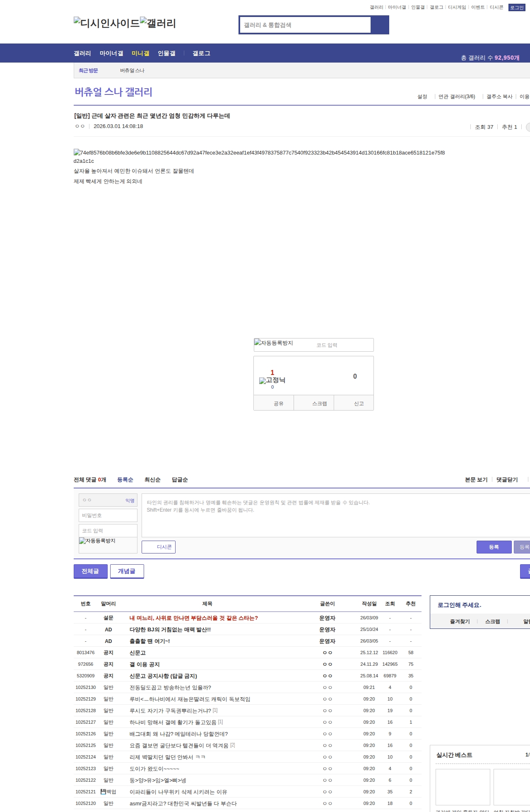
Task: Toggle 댓글닫기 to hide comments
Action: click(507, 480)
